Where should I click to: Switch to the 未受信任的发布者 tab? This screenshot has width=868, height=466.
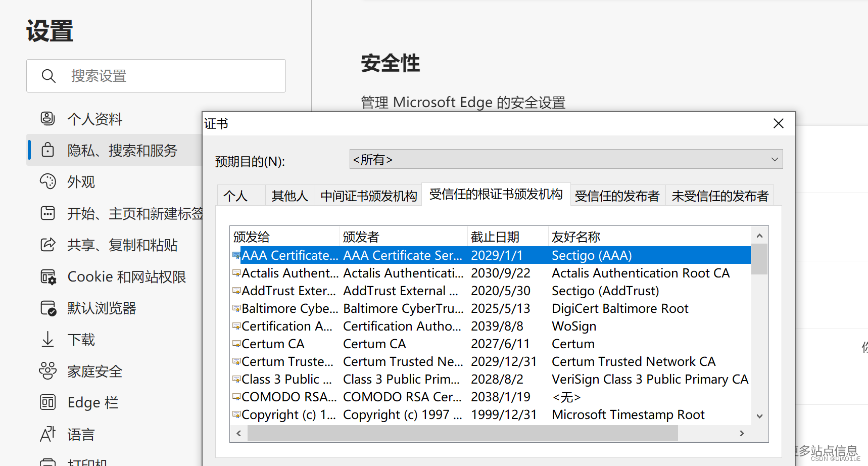[x=720, y=196]
